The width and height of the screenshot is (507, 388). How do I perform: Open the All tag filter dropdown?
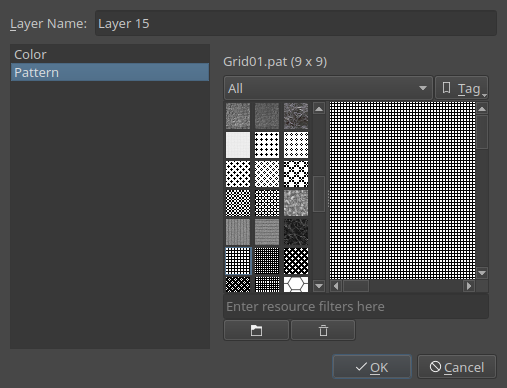tap(328, 88)
